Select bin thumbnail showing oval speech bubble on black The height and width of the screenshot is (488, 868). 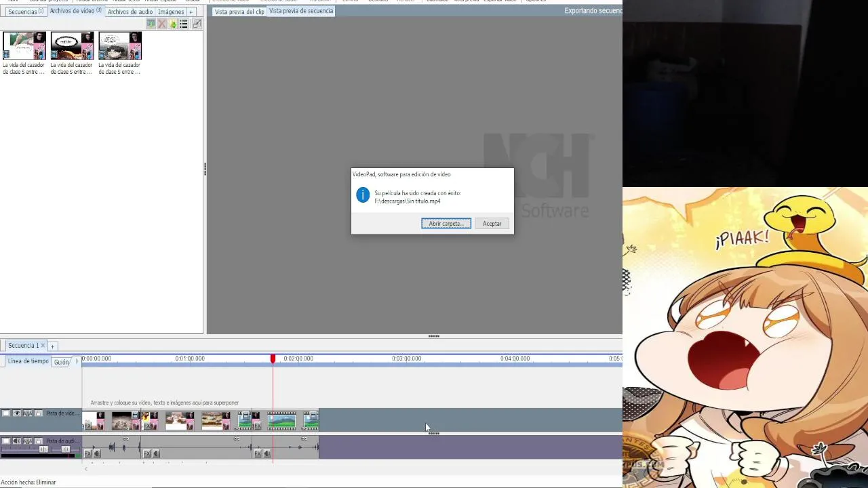(x=72, y=46)
